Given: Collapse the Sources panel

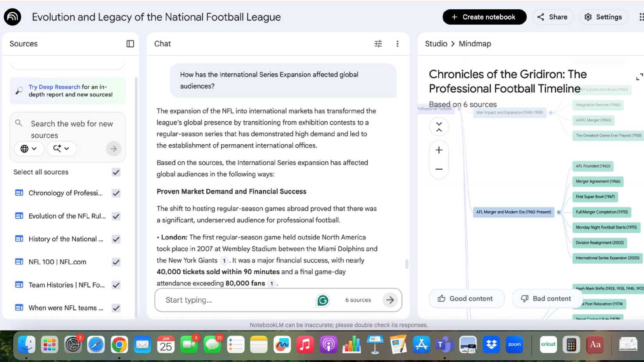Looking at the screenshot, I should tap(130, 44).
